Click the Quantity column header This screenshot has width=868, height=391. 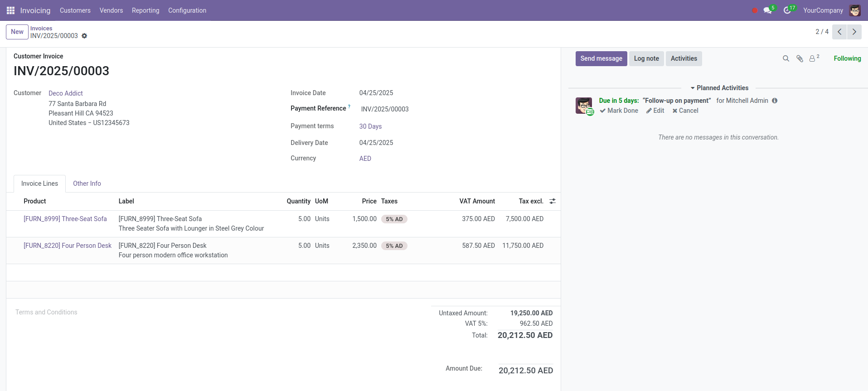pos(299,201)
